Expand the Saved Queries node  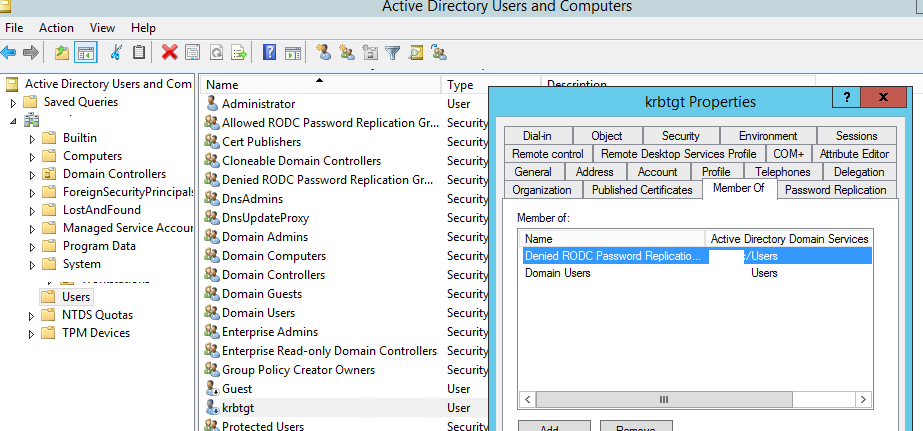tap(13, 103)
